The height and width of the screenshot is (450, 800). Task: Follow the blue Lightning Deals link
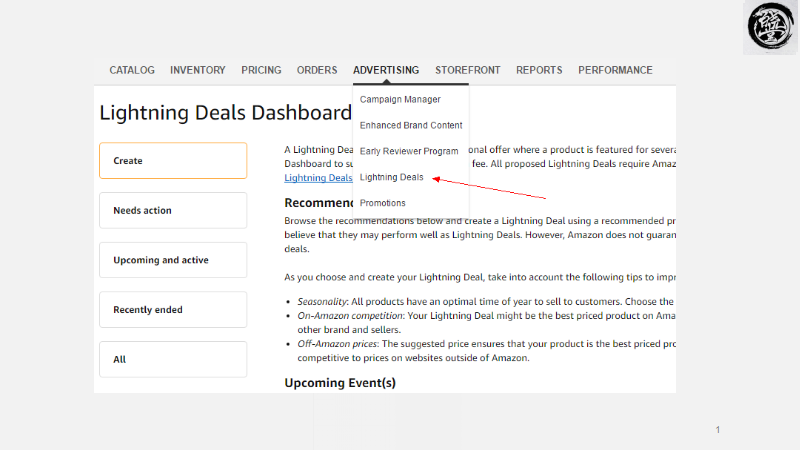[x=318, y=178]
